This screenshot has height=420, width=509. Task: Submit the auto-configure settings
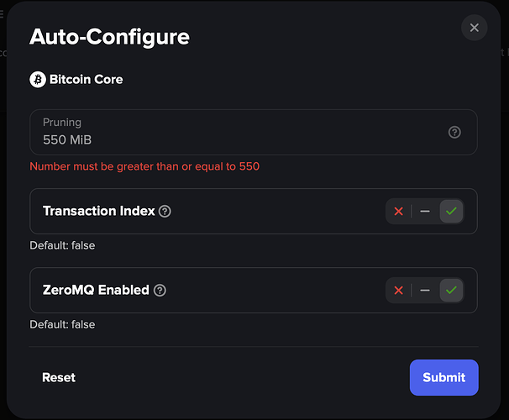pyautogui.click(x=443, y=377)
